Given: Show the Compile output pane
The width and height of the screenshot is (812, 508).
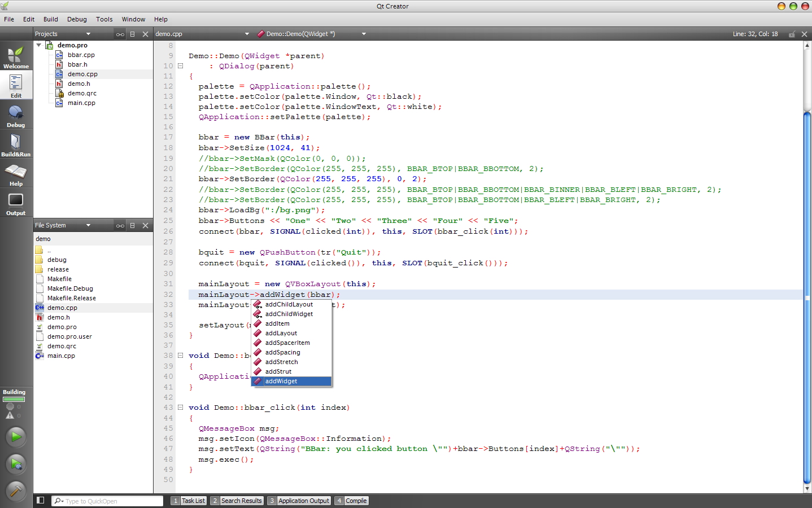Looking at the screenshot, I should (351, 501).
